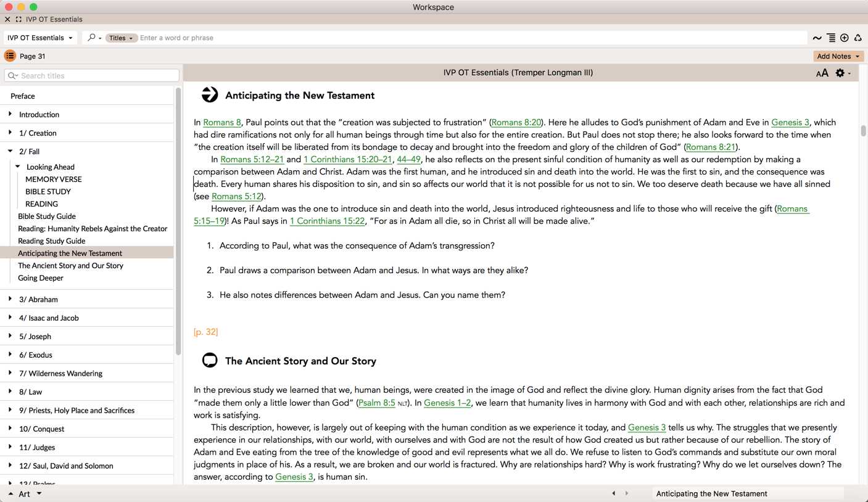Follow the Romans 8:21 link
The image size is (868, 502).
[x=711, y=147]
